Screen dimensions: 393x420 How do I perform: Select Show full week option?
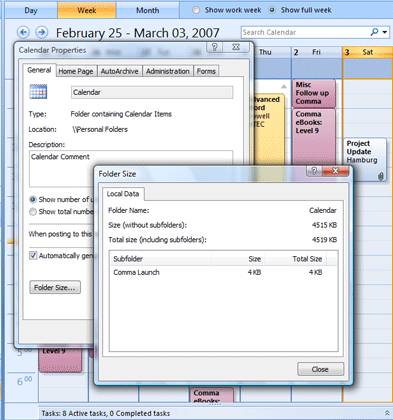point(272,10)
